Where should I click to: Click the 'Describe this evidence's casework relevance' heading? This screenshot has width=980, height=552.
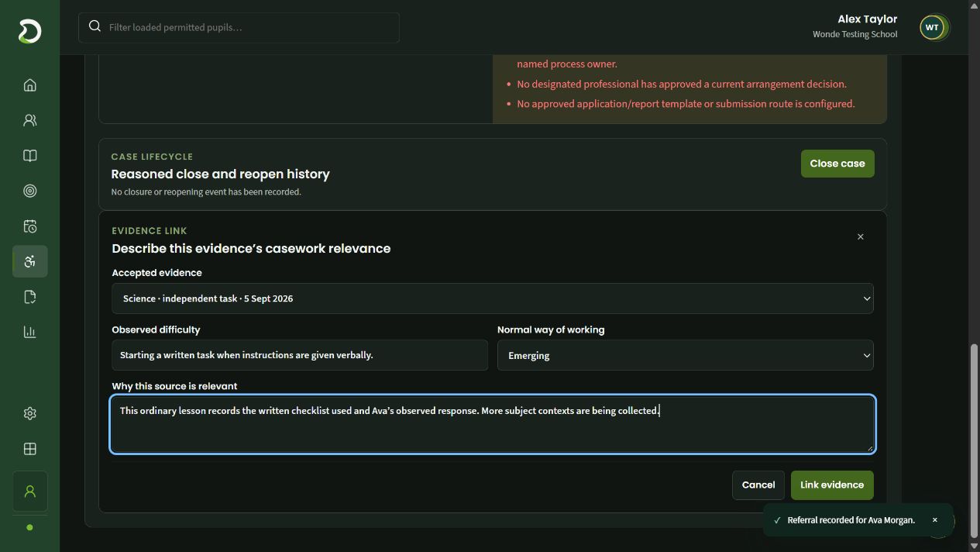coord(251,249)
